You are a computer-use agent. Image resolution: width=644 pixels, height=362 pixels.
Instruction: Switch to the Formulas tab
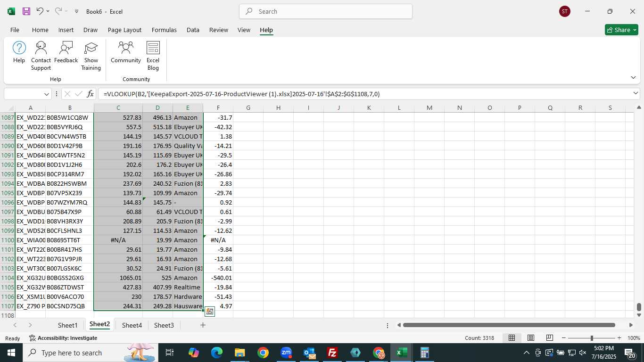click(164, 30)
